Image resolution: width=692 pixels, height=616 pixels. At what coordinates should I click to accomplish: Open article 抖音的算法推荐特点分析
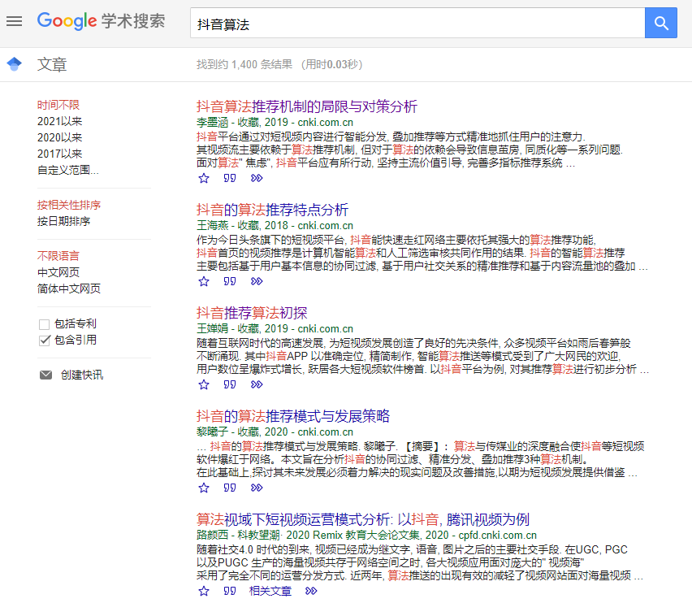(272, 210)
